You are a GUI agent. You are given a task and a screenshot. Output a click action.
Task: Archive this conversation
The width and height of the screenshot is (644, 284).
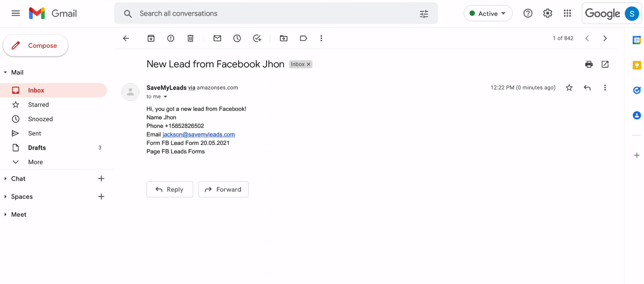[151, 38]
